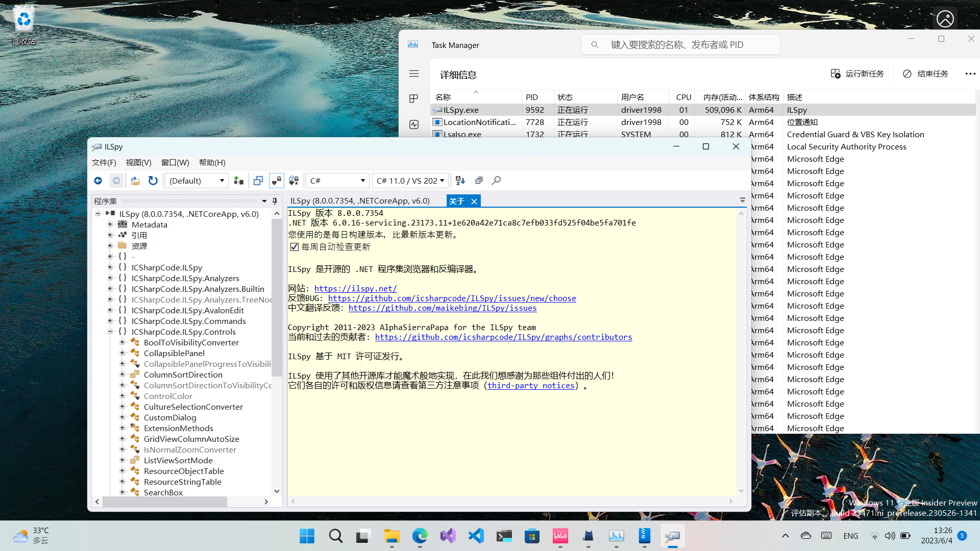Image resolution: width=980 pixels, height=551 pixels.
Task: Click the 结束任务 button in Task Manager
Action: point(925,73)
